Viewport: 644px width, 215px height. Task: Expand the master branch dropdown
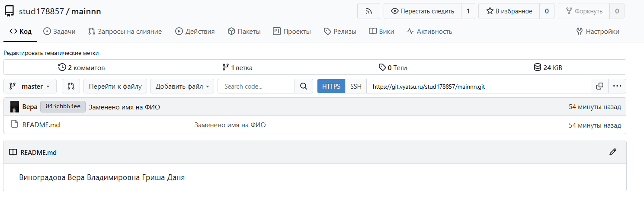tap(30, 86)
